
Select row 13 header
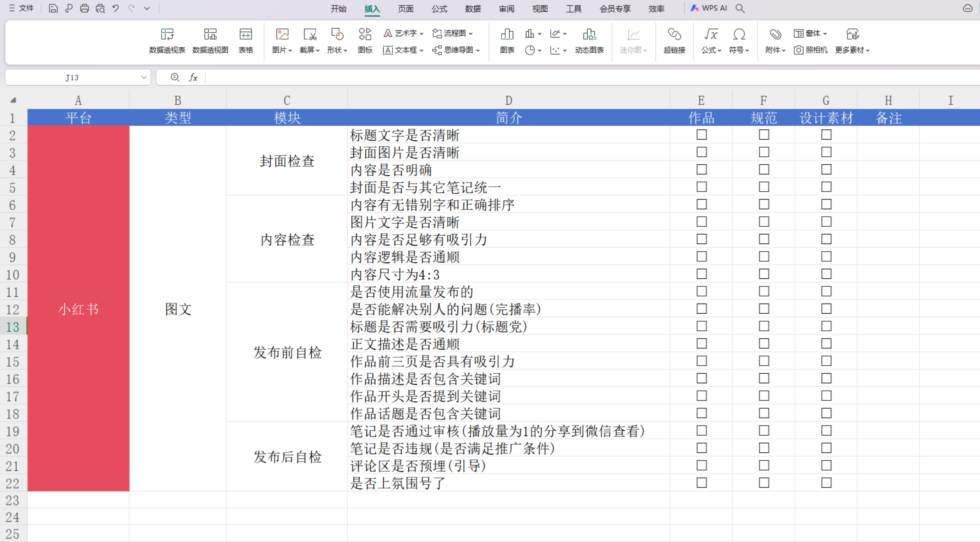pos(13,326)
